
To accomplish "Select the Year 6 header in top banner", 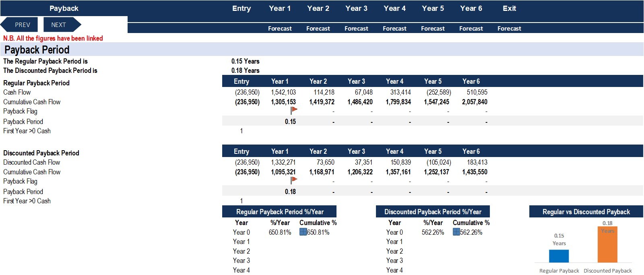I will [471, 8].
